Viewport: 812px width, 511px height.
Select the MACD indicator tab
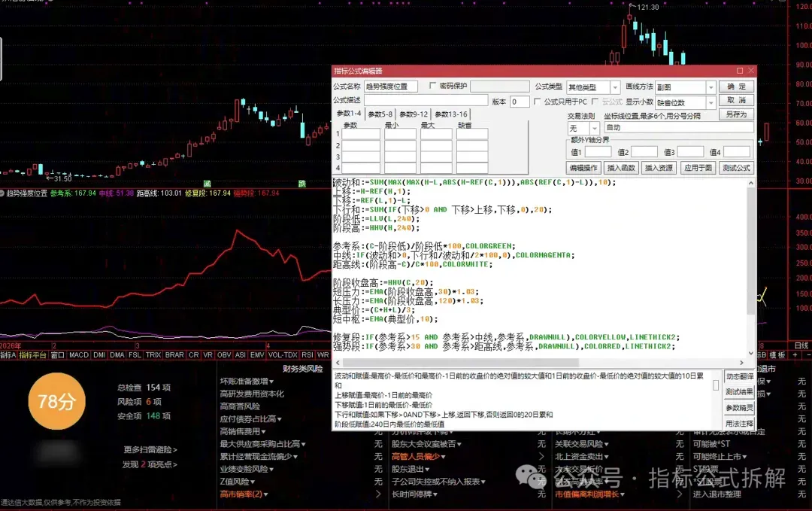pyautogui.click(x=79, y=355)
